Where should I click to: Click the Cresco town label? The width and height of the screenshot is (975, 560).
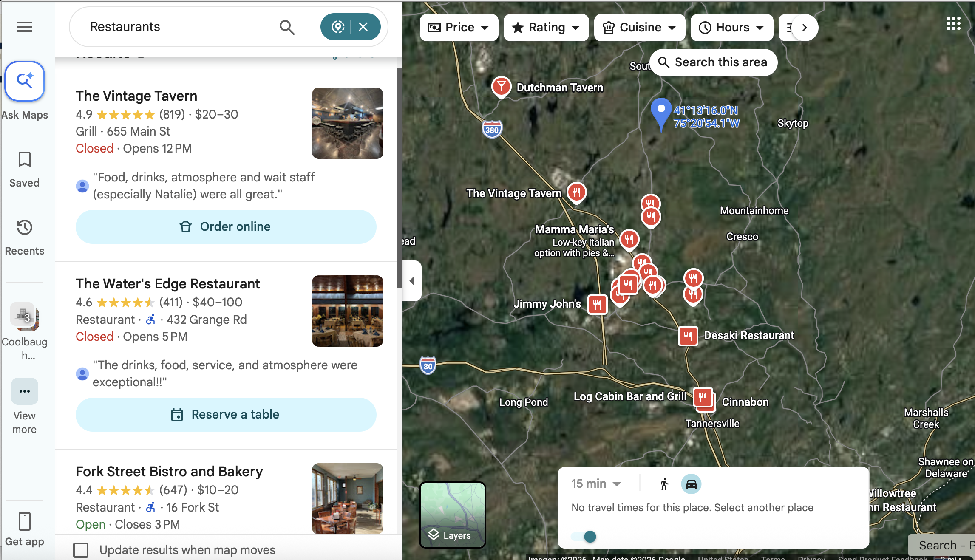click(742, 237)
